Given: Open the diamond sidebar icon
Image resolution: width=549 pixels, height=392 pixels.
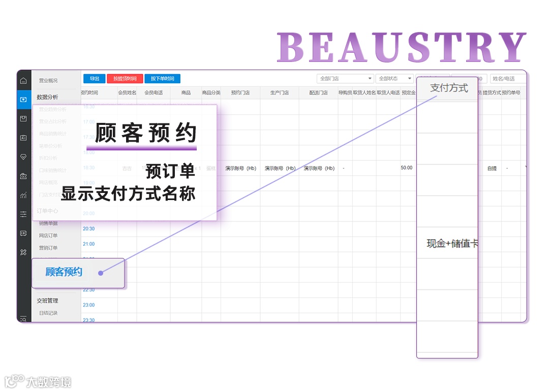Looking at the screenshot, I should (23, 157).
